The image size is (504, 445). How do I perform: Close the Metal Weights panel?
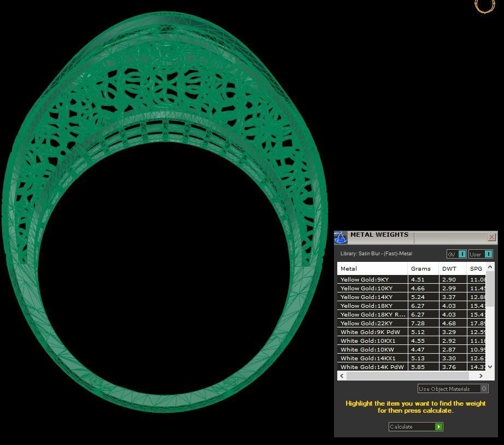click(x=491, y=237)
